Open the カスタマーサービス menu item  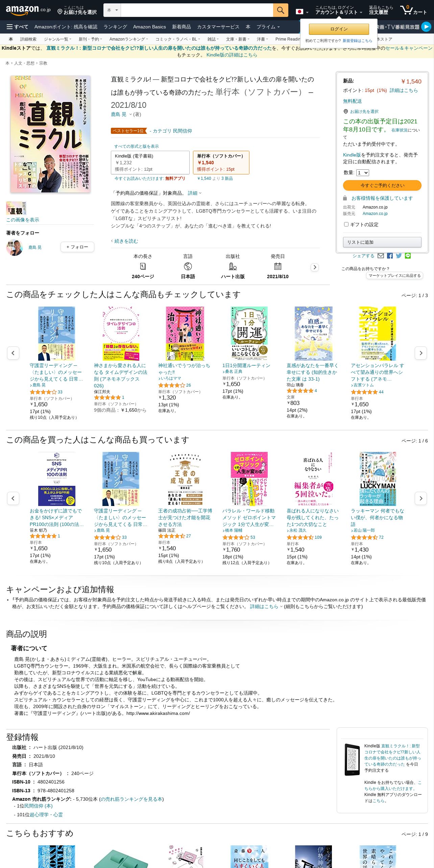[218, 27]
